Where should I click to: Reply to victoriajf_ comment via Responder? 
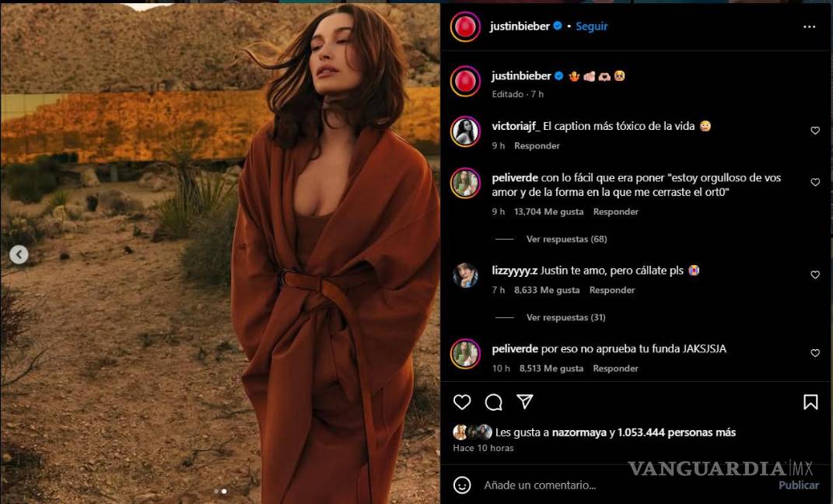click(537, 145)
